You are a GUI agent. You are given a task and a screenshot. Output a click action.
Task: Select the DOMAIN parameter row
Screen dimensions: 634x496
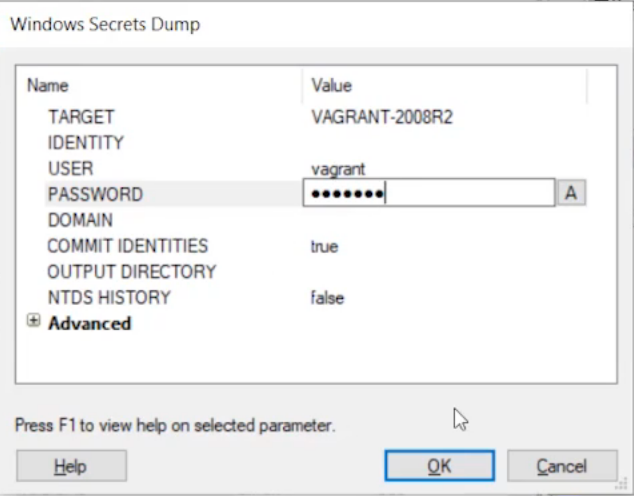pyautogui.click(x=80, y=220)
